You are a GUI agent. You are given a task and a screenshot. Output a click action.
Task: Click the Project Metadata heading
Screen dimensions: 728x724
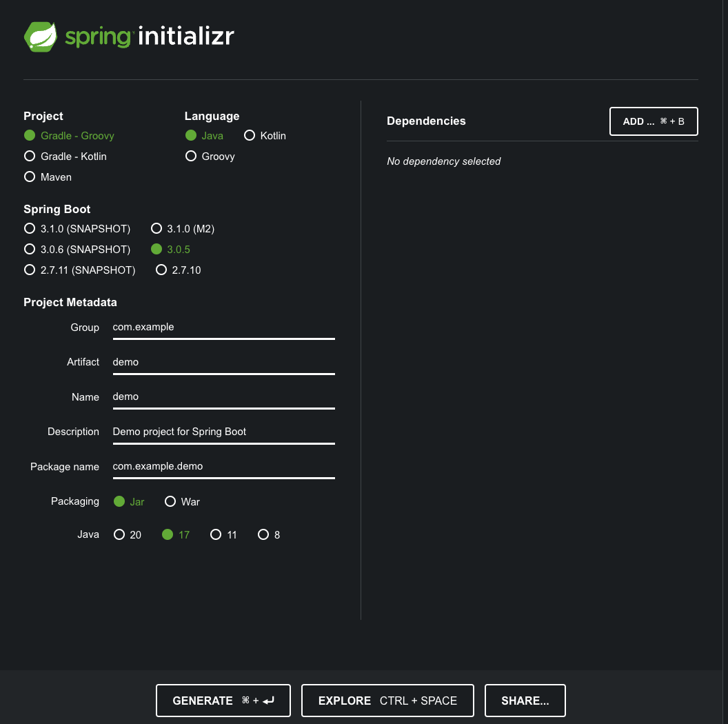tap(70, 302)
